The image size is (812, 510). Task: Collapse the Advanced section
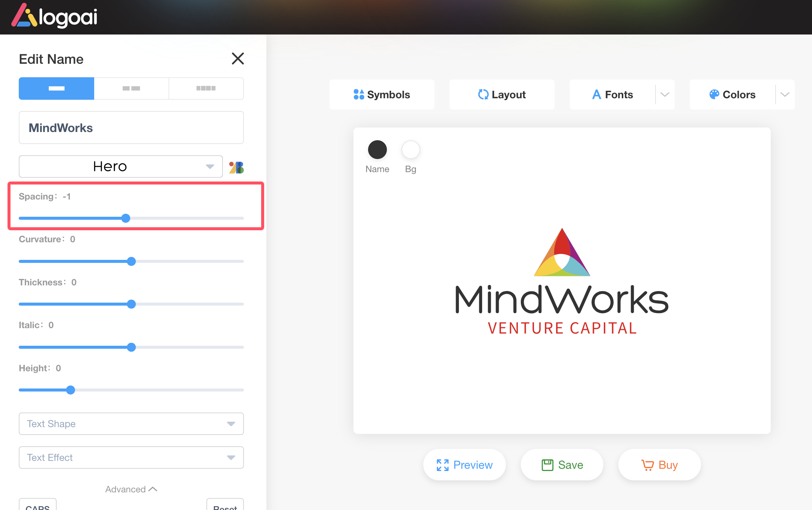[x=131, y=489]
